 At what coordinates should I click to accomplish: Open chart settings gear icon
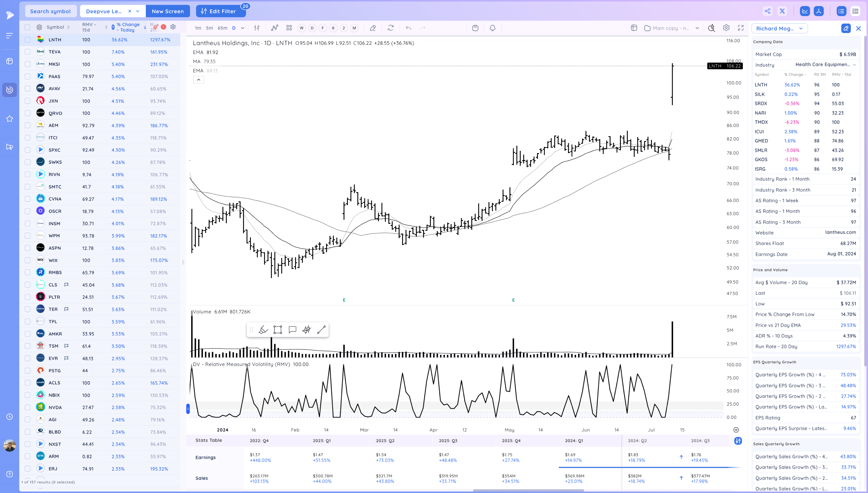point(726,28)
